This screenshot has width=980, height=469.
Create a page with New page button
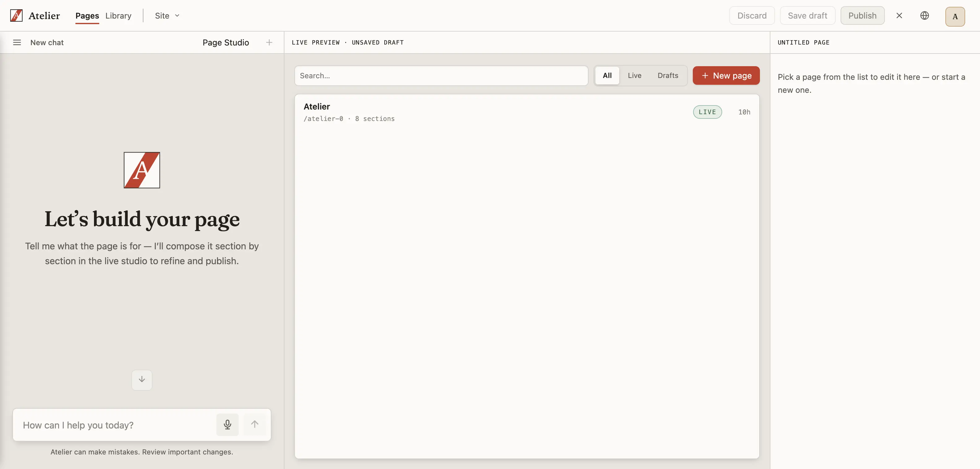726,75
